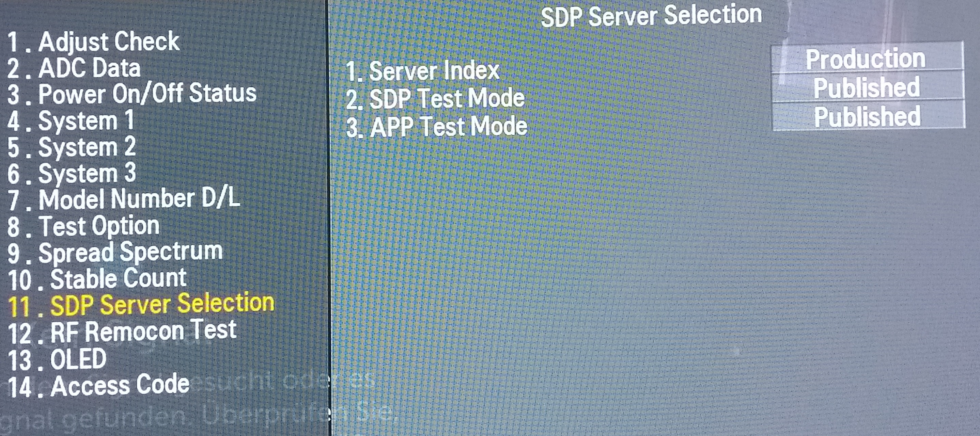The image size is (980, 436).
Task: Open Stable Count menu entry
Action: point(97,279)
